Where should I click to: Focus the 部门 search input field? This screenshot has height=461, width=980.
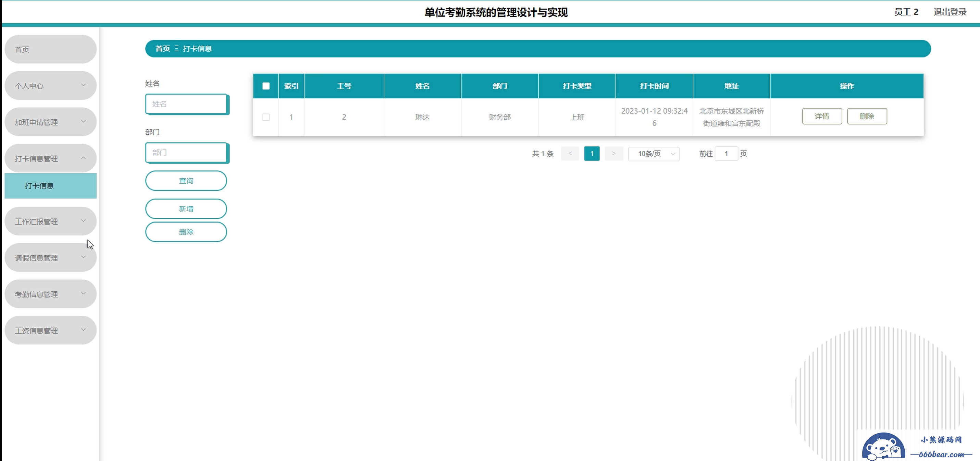[x=187, y=153]
